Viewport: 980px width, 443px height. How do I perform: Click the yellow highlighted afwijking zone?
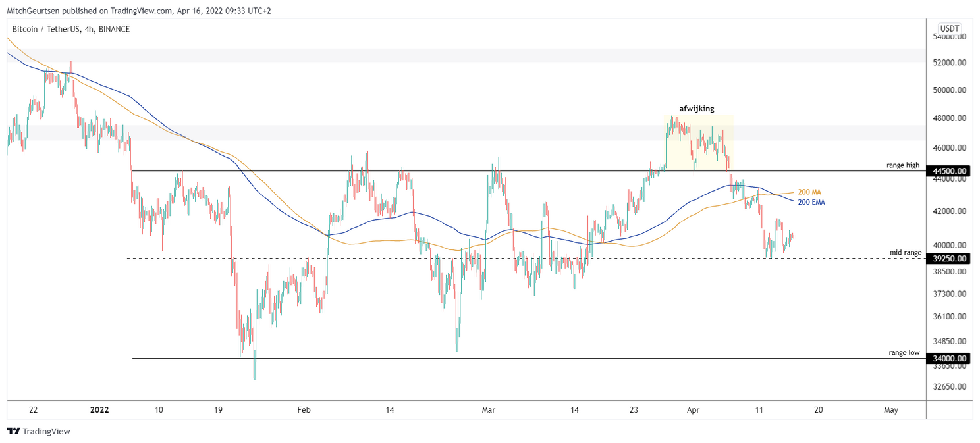698,143
